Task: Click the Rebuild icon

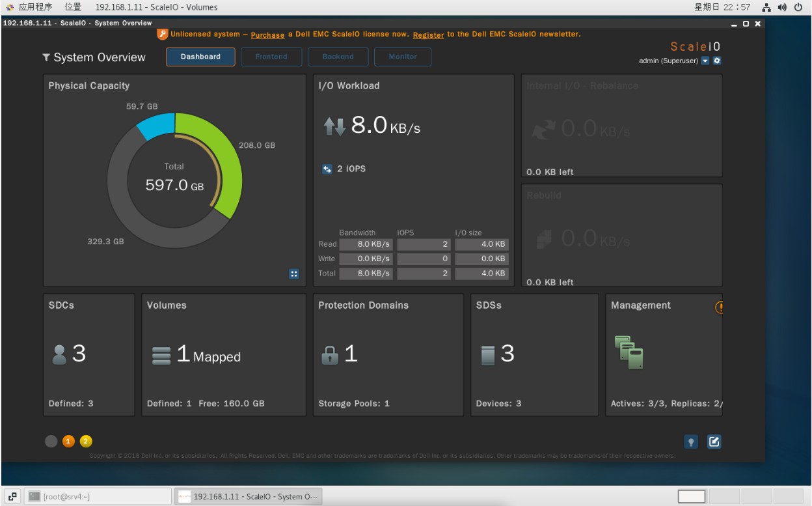Action: (544, 238)
